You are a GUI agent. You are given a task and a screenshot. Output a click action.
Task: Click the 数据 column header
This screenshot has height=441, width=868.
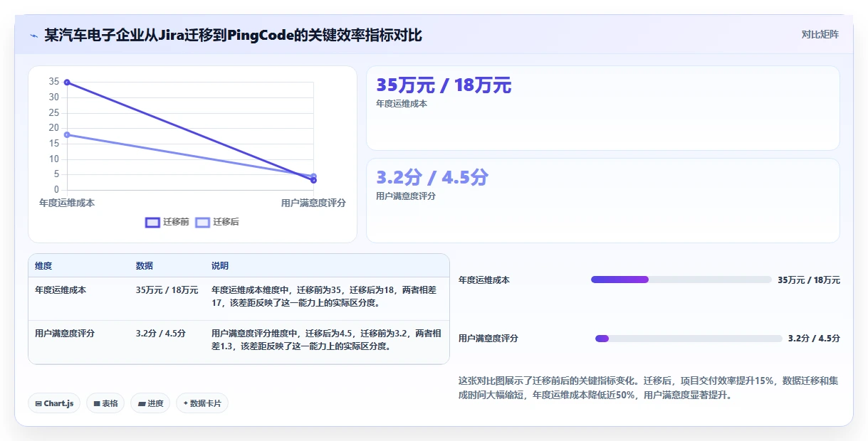click(145, 266)
